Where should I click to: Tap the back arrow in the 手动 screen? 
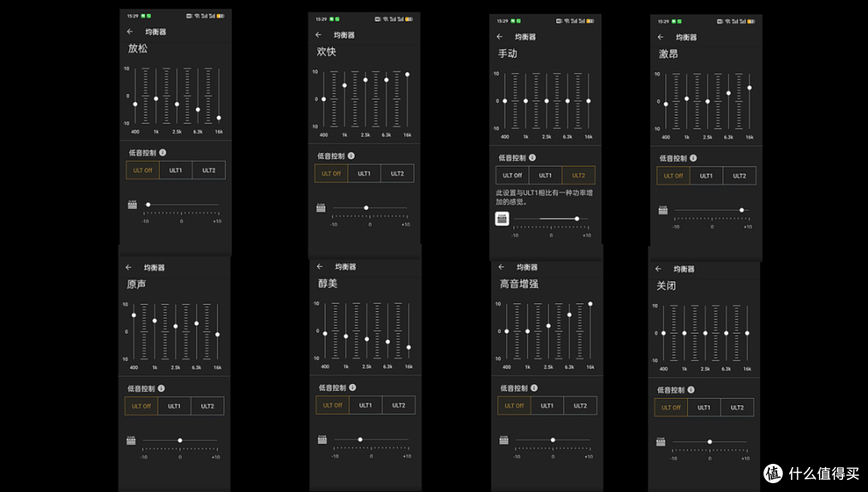(499, 36)
